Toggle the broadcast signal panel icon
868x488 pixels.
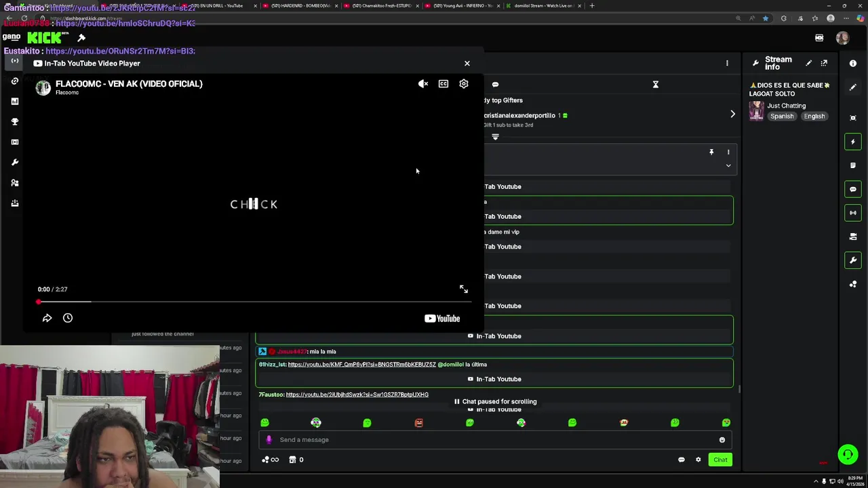coord(853,213)
